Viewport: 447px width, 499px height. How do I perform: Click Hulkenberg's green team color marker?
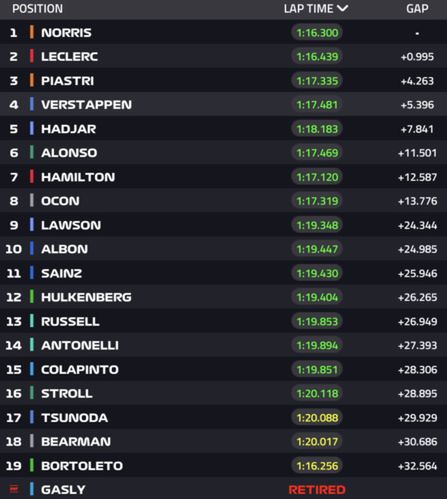(32, 297)
